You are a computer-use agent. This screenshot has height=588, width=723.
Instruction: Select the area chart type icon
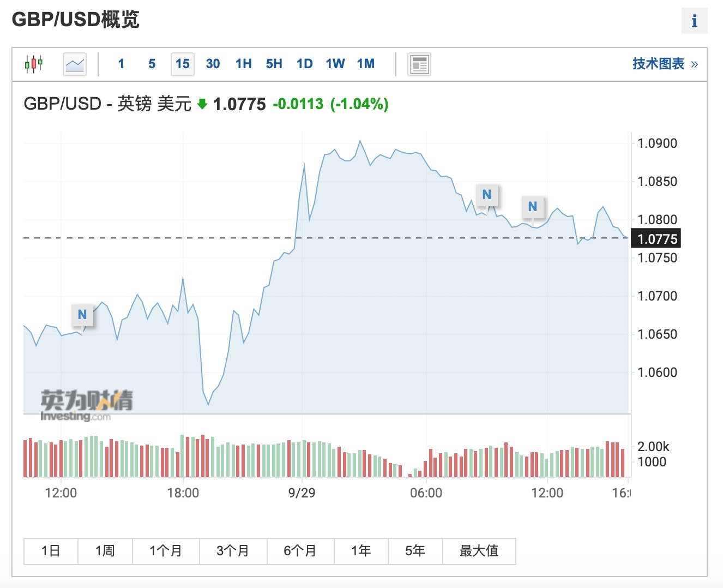point(75,64)
